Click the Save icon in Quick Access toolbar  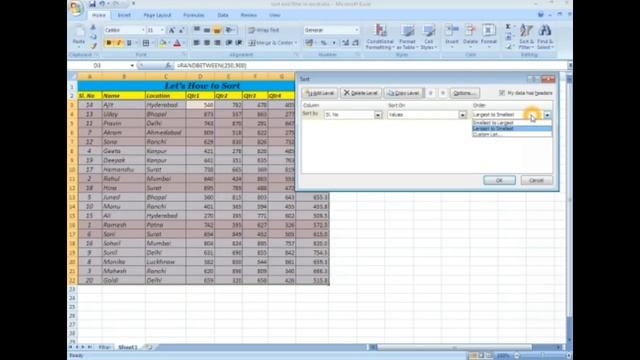(93, 4)
